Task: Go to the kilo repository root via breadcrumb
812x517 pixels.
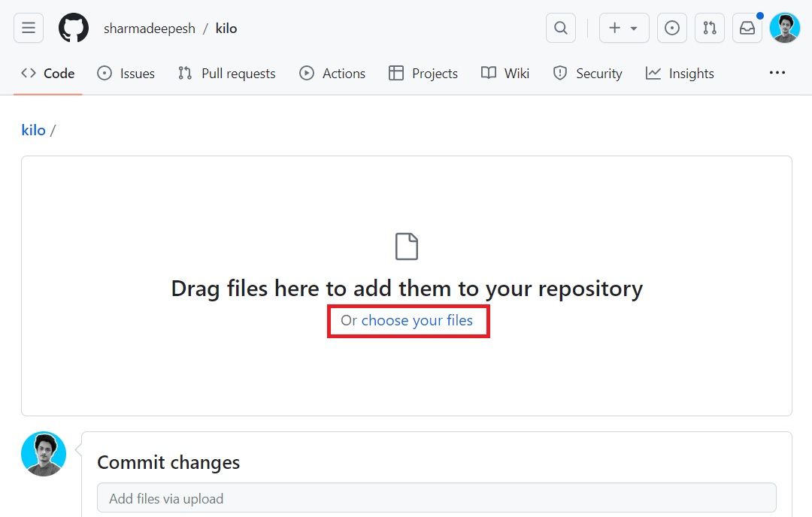Action: tap(33, 130)
